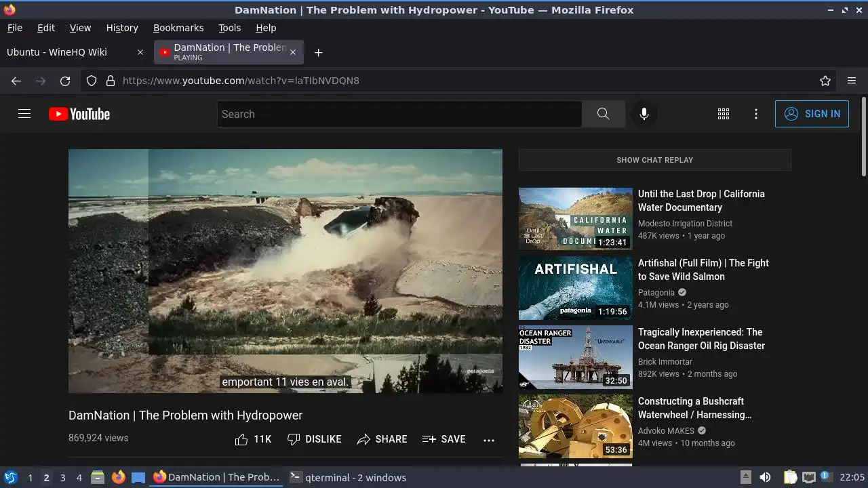The height and width of the screenshot is (488, 868).
Task: Share the video via SHARE button
Action: 382,439
